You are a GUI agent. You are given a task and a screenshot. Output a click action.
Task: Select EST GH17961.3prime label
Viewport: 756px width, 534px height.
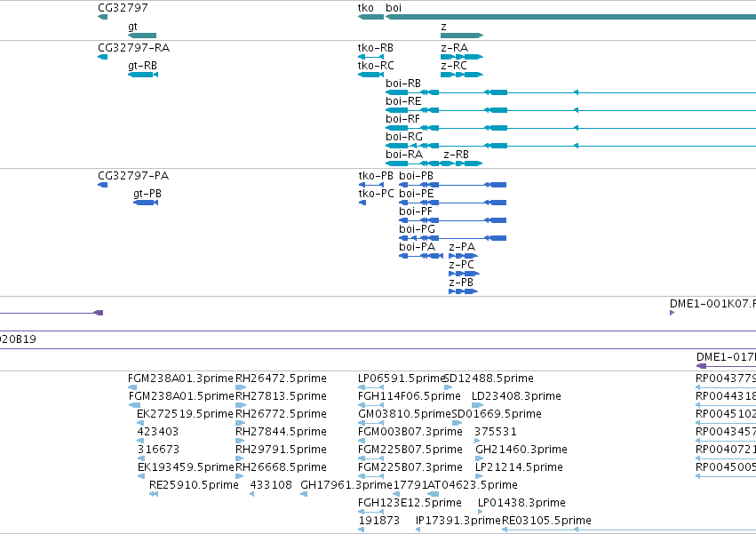point(346,485)
